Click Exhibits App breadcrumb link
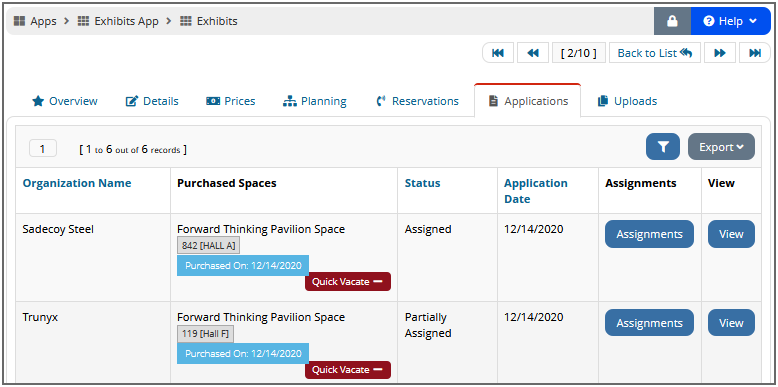The image size is (778, 387). click(118, 21)
